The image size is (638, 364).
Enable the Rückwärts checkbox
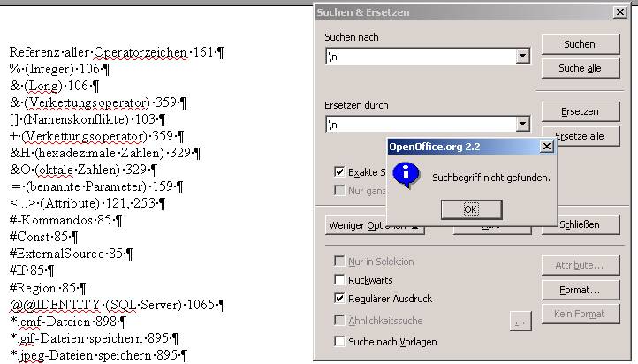pyautogui.click(x=339, y=279)
